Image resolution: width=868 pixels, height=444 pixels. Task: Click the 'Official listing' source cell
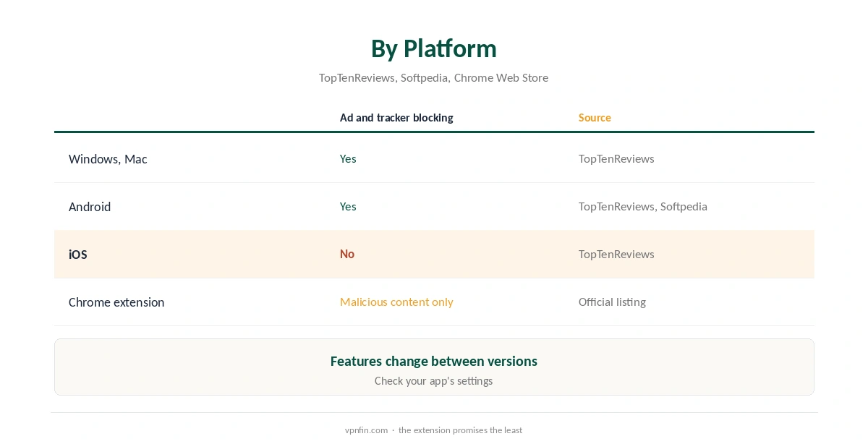(612, 302)
